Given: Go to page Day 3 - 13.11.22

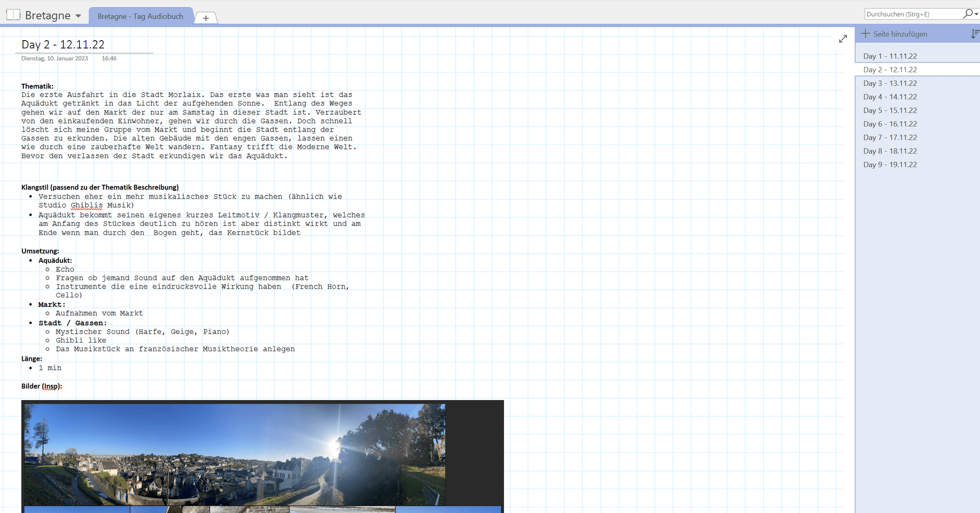Looking at the screenshot, I should (890, 83).
